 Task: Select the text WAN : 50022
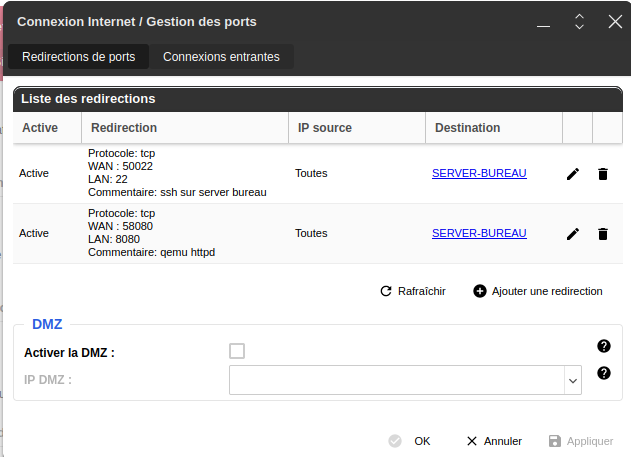tap(120, 167)
